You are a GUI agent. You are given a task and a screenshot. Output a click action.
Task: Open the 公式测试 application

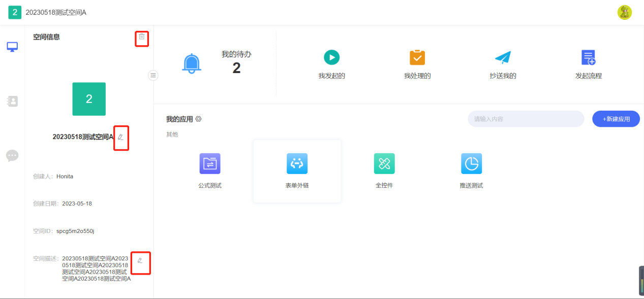pyautogui.click(x=210, y=171)
